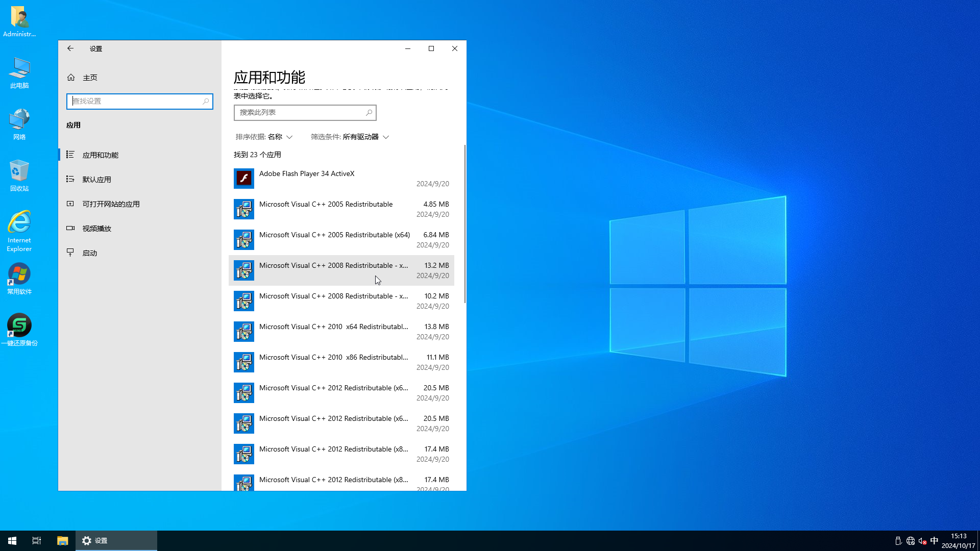Select 应用和功能 in the sidebar

pyautogui.click(x=140, y=155)
